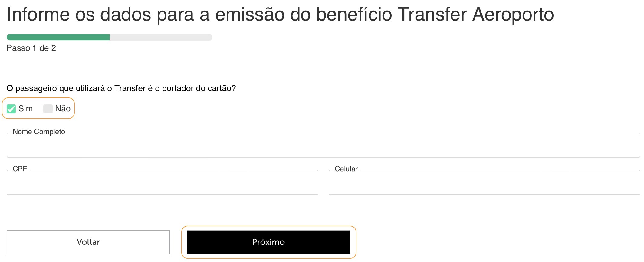
Task: Check the Não checkbox
Action: click(48, 109)
